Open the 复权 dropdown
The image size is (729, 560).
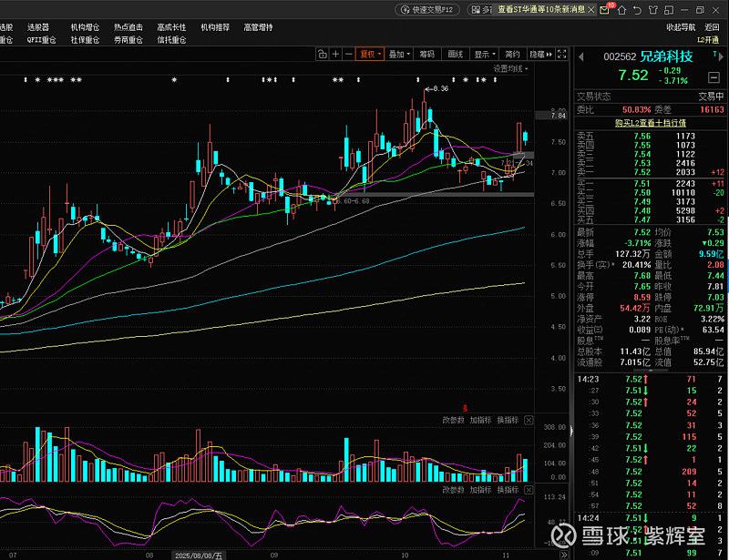370,55
